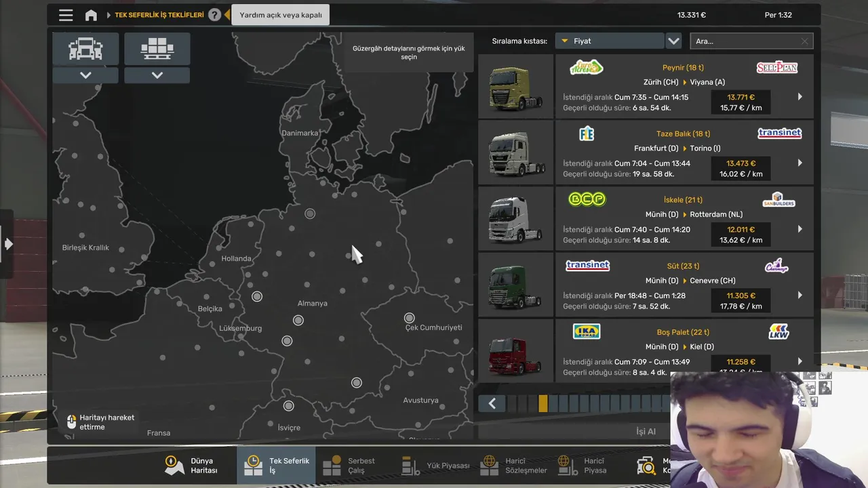Go to previous page of offers

[492, 404]
